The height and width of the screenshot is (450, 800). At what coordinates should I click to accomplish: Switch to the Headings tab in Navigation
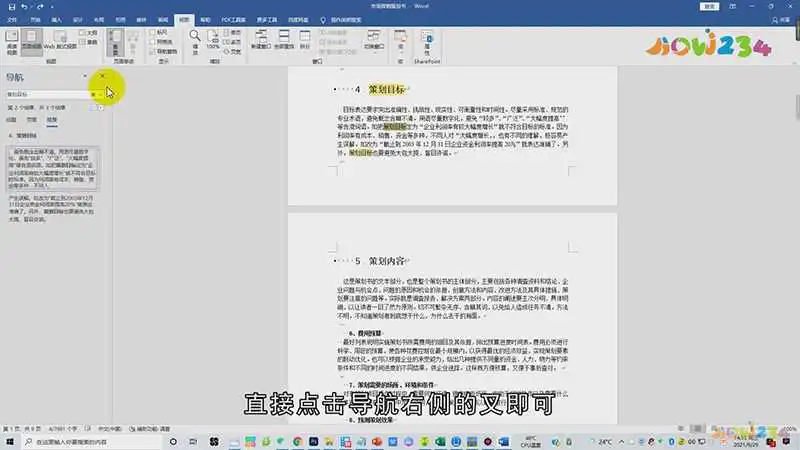click(x=13, y=118)
